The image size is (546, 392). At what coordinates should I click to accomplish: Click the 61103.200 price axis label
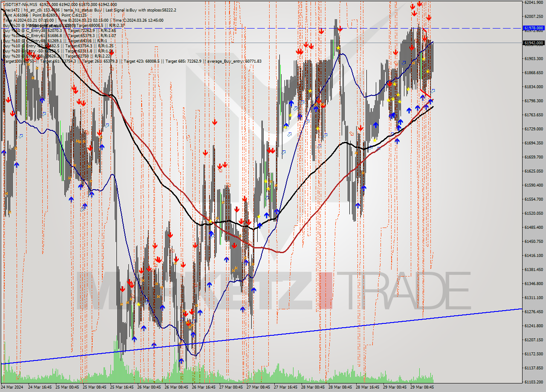click(x=534, y=382)
